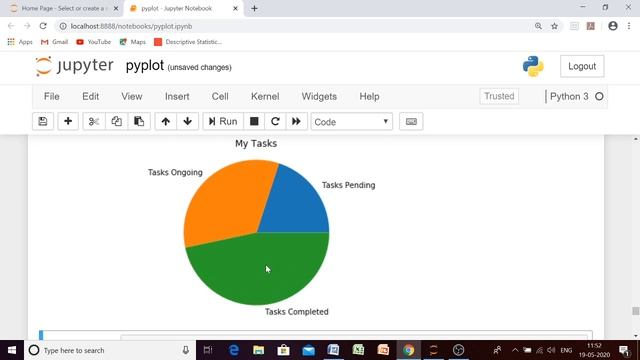
Task: Run the selected cell
Action: (223, 121)
